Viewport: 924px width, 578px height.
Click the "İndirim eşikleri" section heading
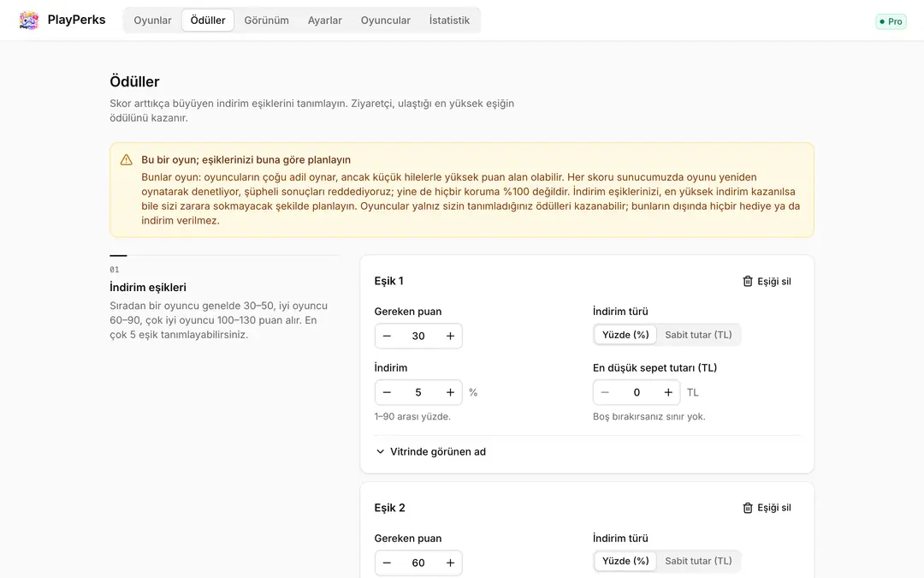point(148,287)
